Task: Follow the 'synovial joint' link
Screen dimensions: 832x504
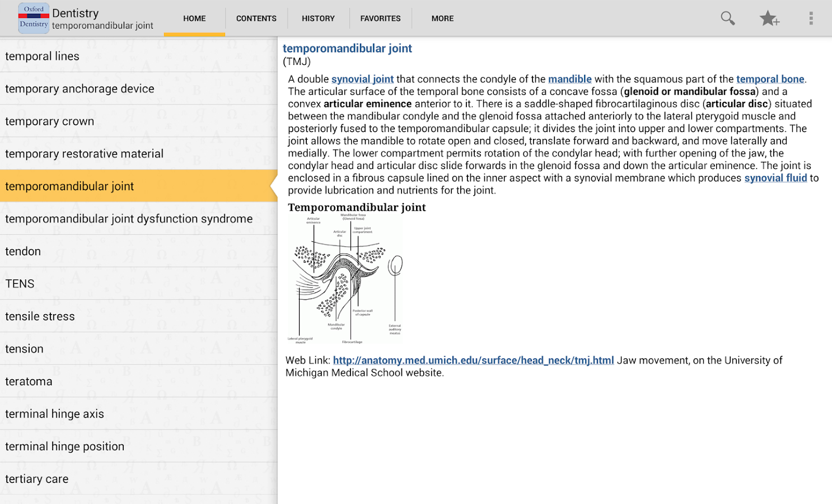Action: click(x=362, y=79)
